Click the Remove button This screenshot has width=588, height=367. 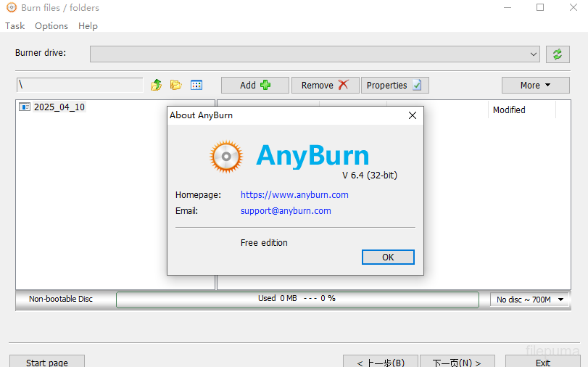325,85
